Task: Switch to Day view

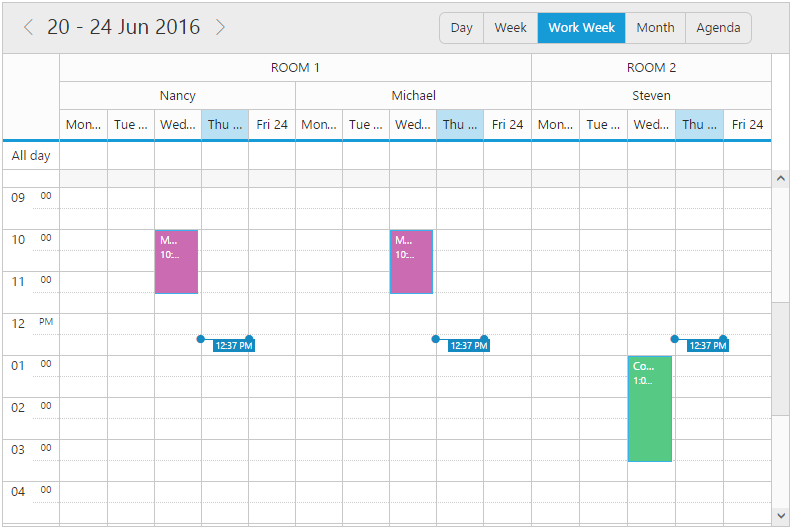Action: 461,28
